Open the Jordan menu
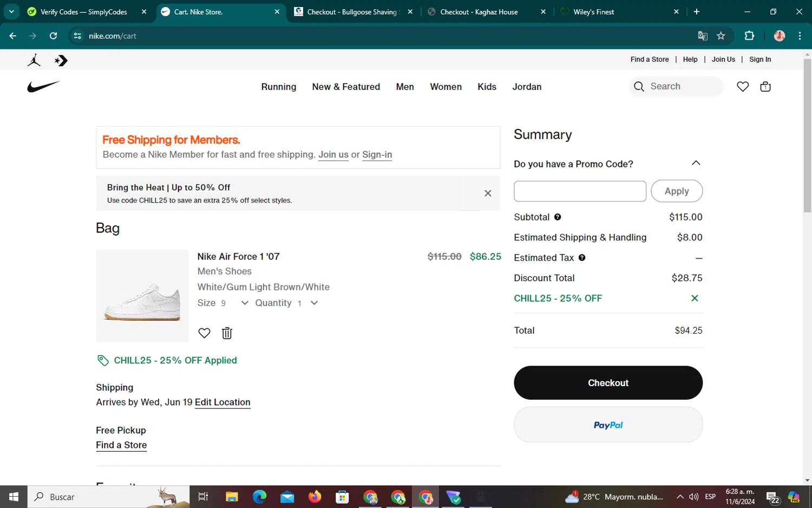The height and width of the screenshot is (508, 812). (527, 87)
